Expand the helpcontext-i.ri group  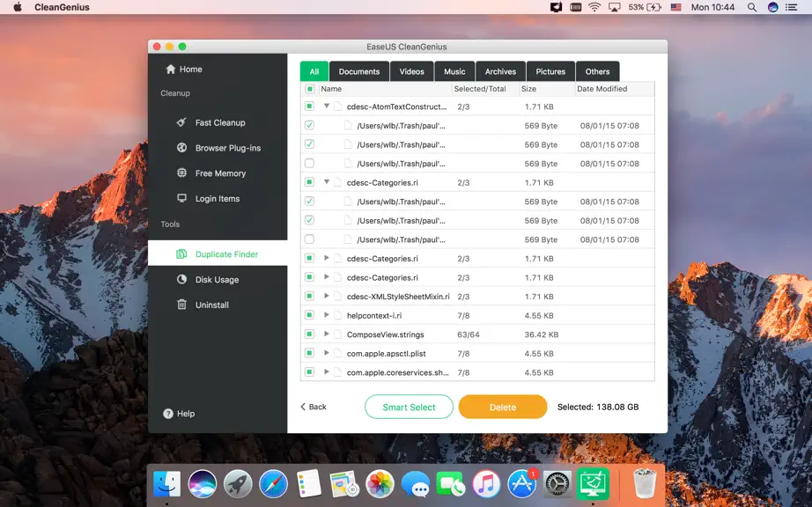[x=326, y=315]
